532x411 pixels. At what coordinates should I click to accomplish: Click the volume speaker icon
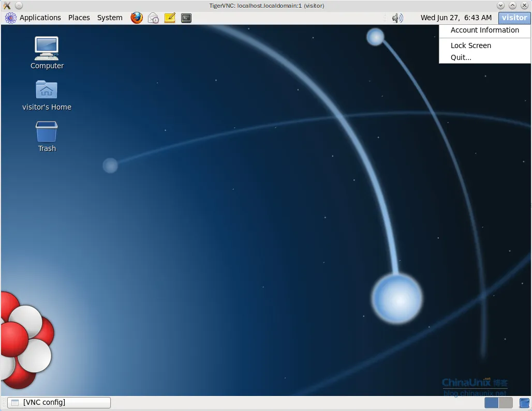coord(397,18)
